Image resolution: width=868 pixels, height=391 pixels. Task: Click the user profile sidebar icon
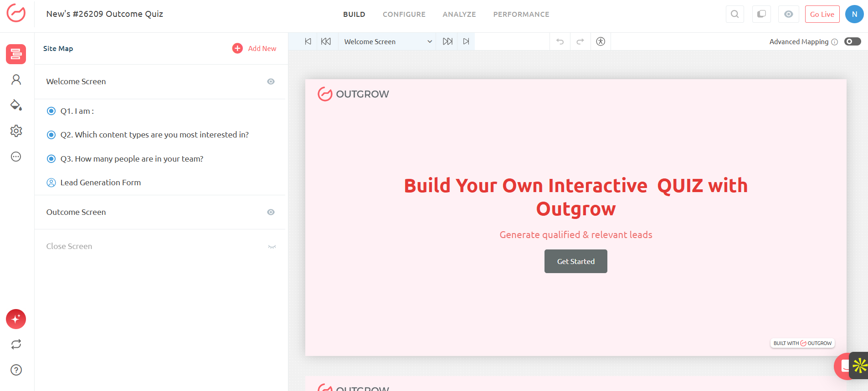(16, 80)
